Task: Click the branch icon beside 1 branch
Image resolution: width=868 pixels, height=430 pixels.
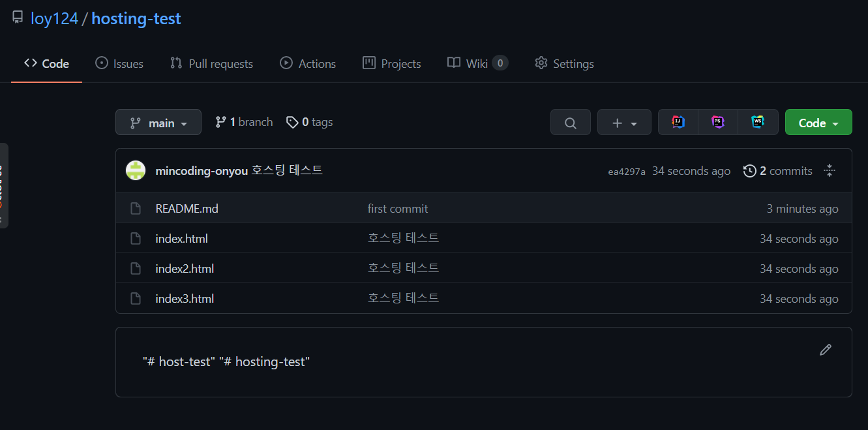Action: pyautogui.click(x=221, y=122)
